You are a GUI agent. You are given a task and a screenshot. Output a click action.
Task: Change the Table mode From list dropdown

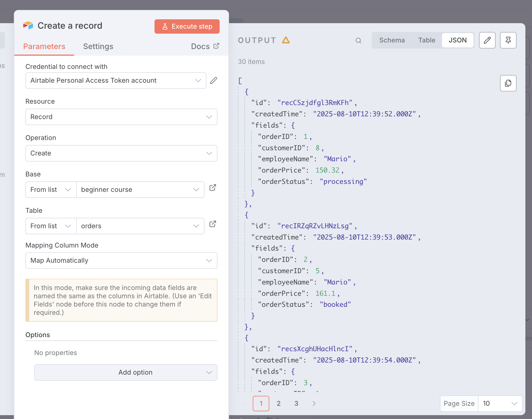51,226
